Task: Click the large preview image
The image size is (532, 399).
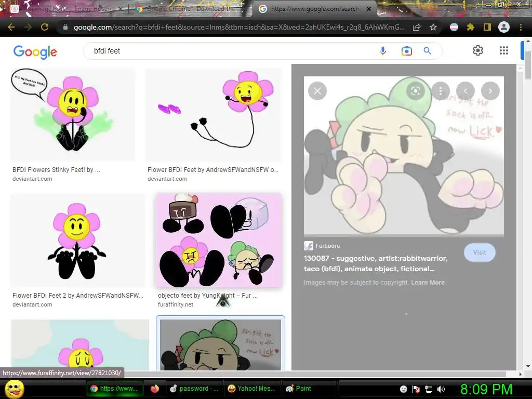Action: (x=404, y=156)
